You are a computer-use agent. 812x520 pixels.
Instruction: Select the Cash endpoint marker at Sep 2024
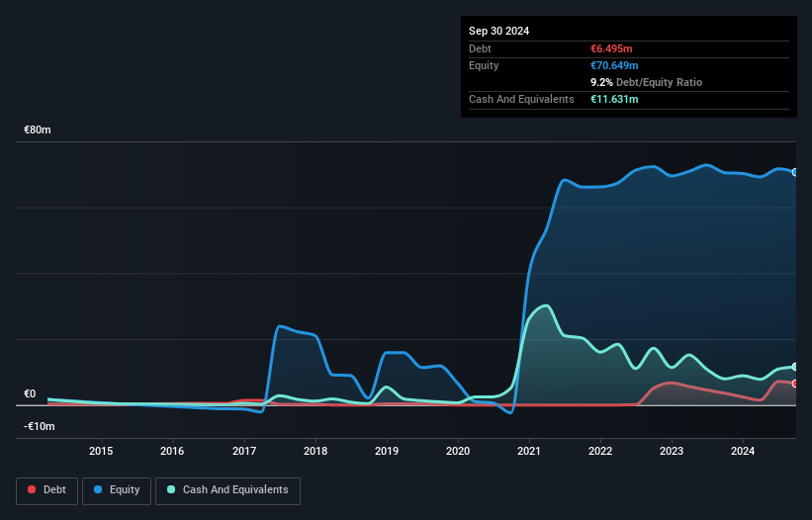pos(795,367)
